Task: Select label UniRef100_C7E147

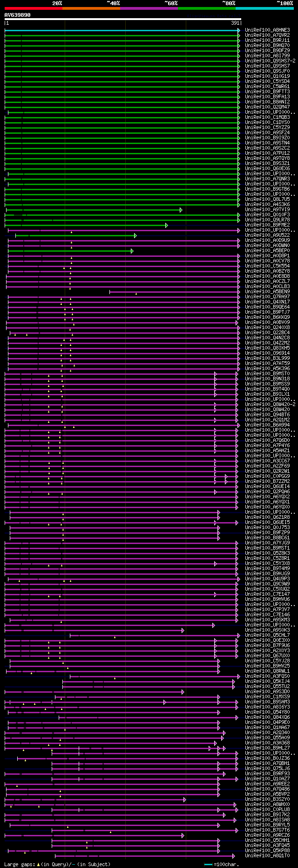Action: [267, 594]
